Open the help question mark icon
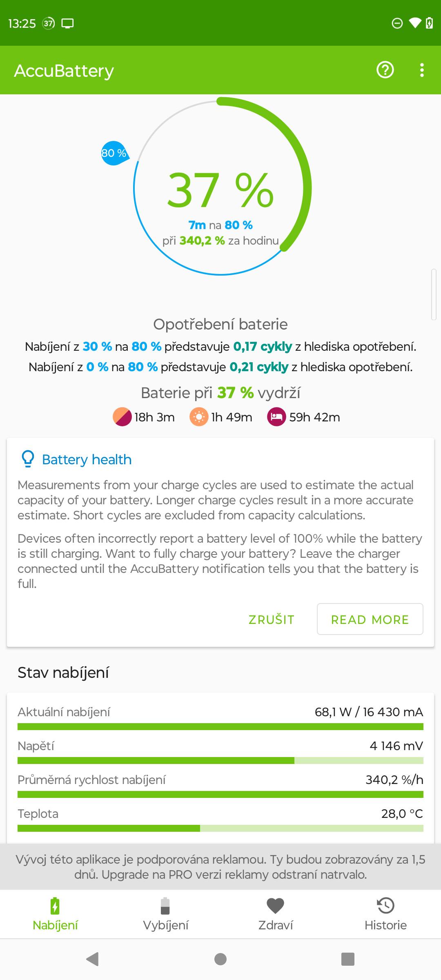This screenshot has width=441, height=980. tap(385, 70)
